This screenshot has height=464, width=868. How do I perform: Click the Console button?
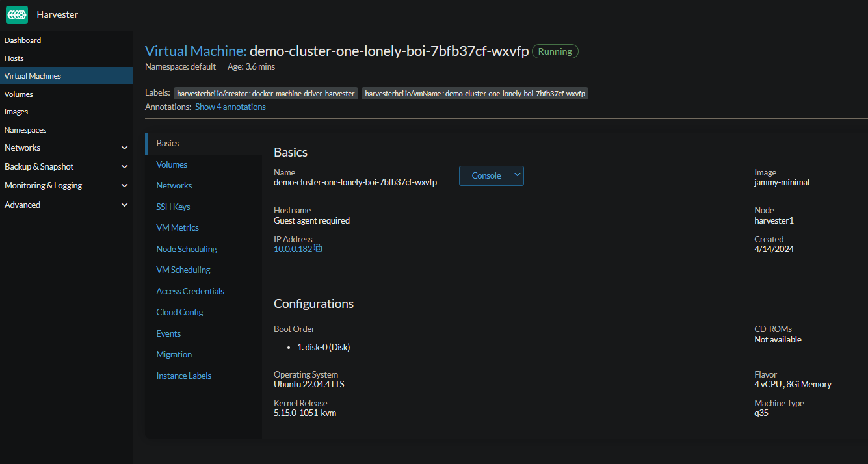point(486,175)
